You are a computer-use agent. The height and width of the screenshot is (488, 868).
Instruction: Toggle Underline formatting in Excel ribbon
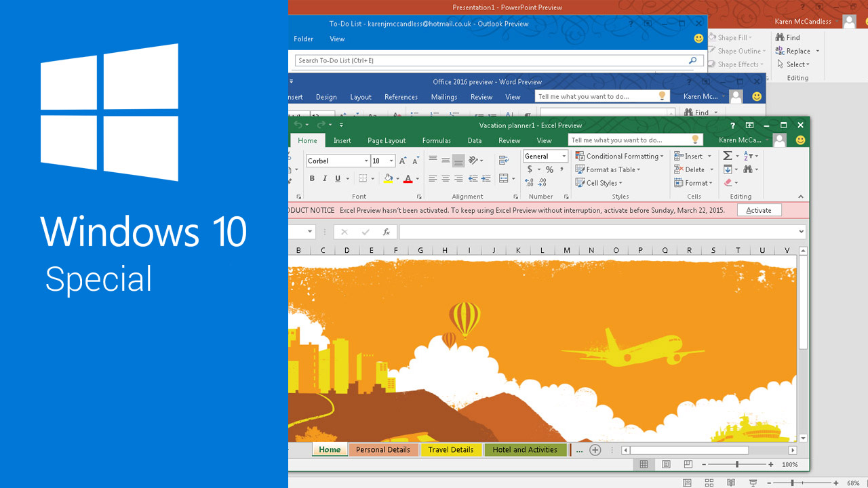pos(338,179)
